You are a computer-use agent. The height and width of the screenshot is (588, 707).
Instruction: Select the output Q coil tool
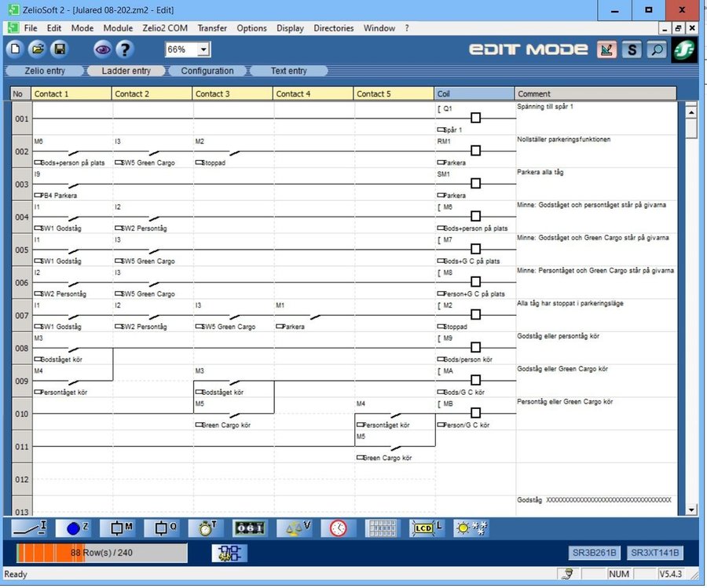166,528
